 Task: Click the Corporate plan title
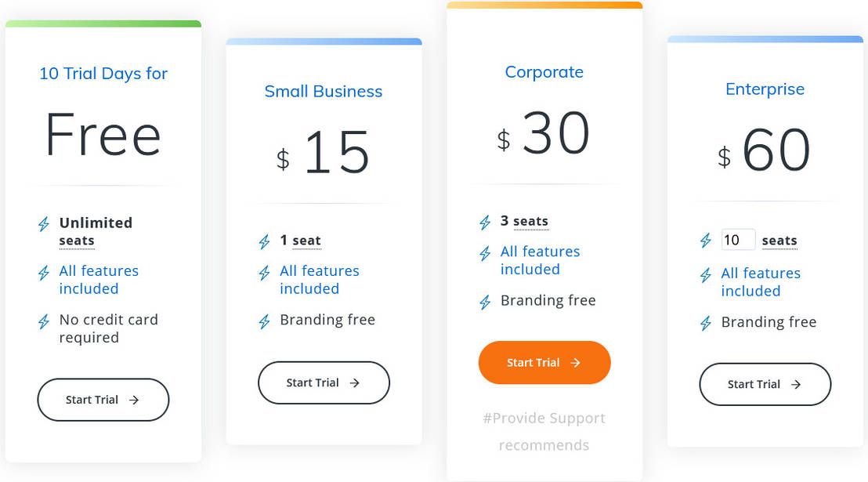pyautogui.click(x=544, y=72)
